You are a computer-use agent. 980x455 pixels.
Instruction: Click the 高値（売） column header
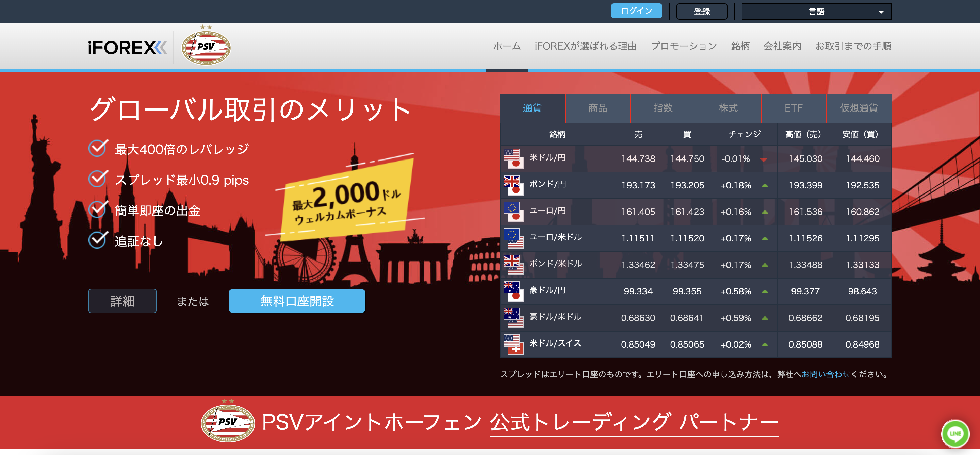point(805,134)
